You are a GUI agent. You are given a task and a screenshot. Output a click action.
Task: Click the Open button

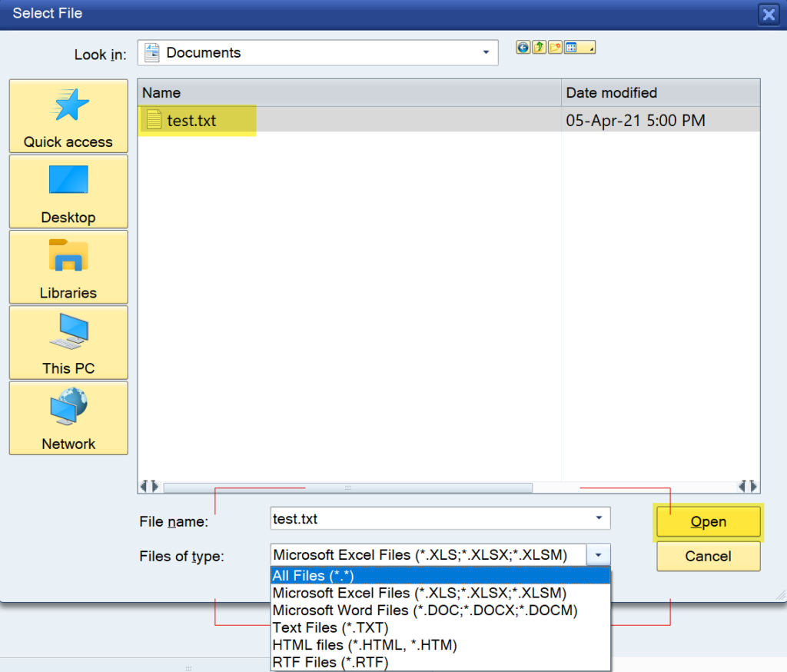(x=708, y=522)
